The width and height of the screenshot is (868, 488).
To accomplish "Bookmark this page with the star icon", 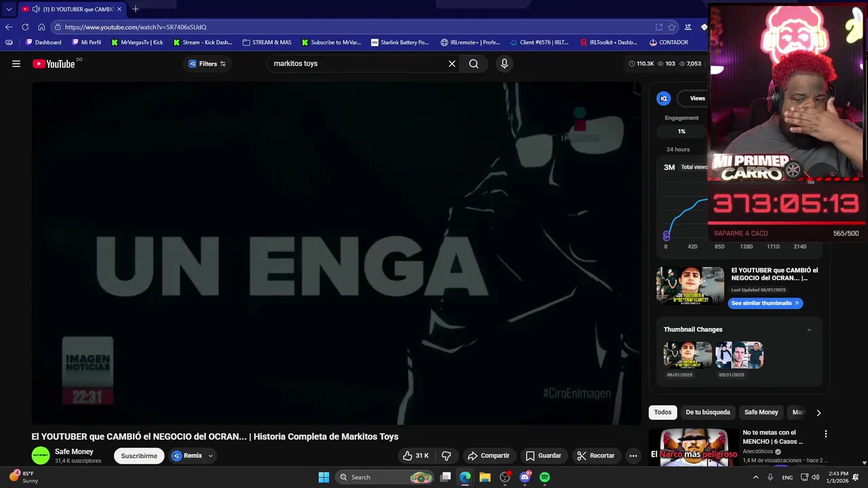I will point(672,27).
